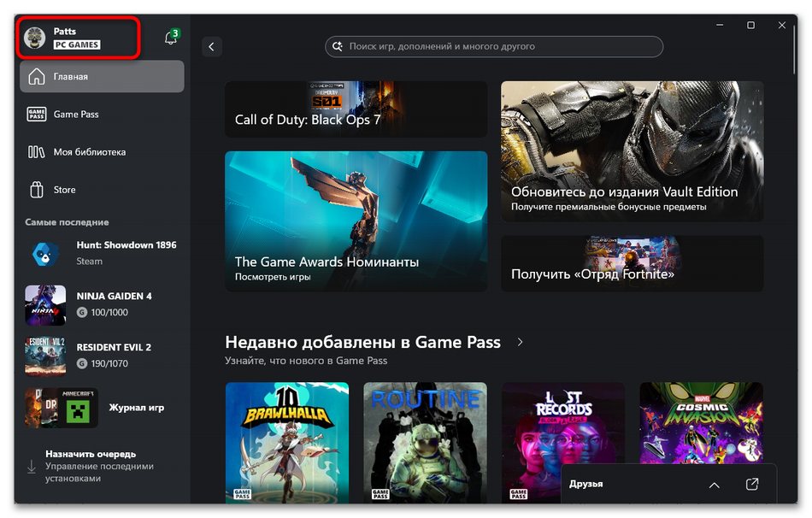This screenshot has width=812, height=518.
Task: Expand the Recently added Game Pass chevron
Action: (520, 342)
